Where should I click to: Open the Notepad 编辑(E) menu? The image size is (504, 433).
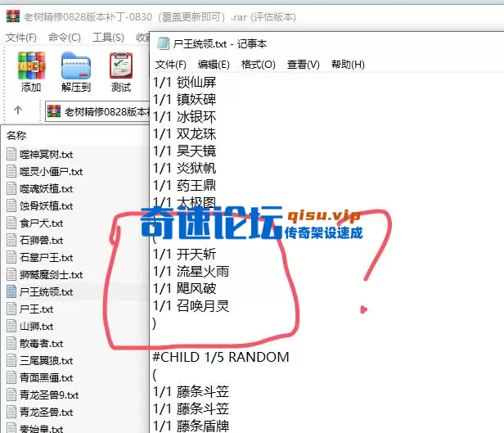(x=214, y=65)
